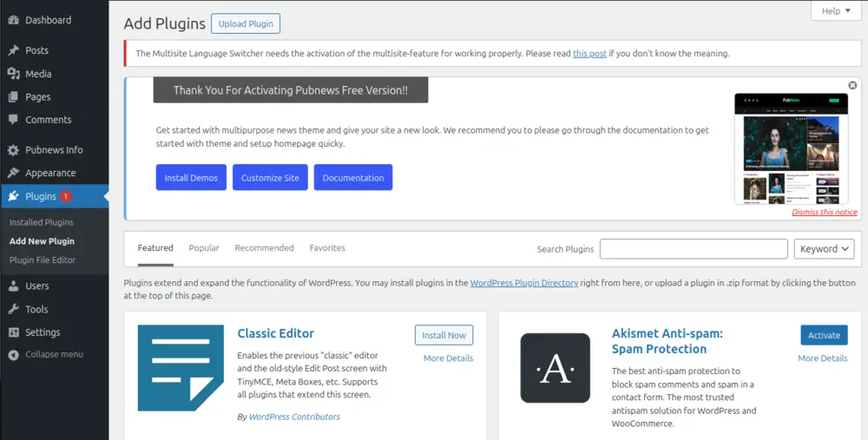Open More Details for Akismet
This screenshot has height=440, width=868.
tap(823, 358)
